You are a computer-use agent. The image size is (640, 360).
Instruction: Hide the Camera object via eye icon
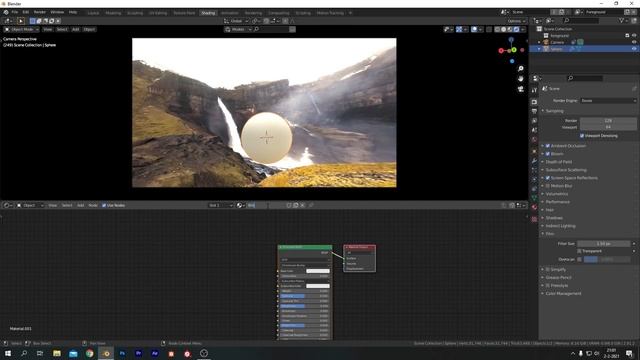coord(634,42)
